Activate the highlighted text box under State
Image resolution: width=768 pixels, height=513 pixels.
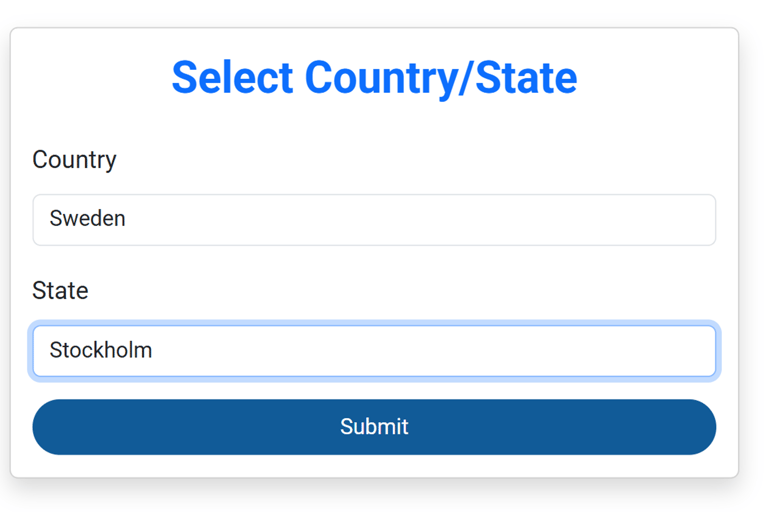tap(374, 351)
